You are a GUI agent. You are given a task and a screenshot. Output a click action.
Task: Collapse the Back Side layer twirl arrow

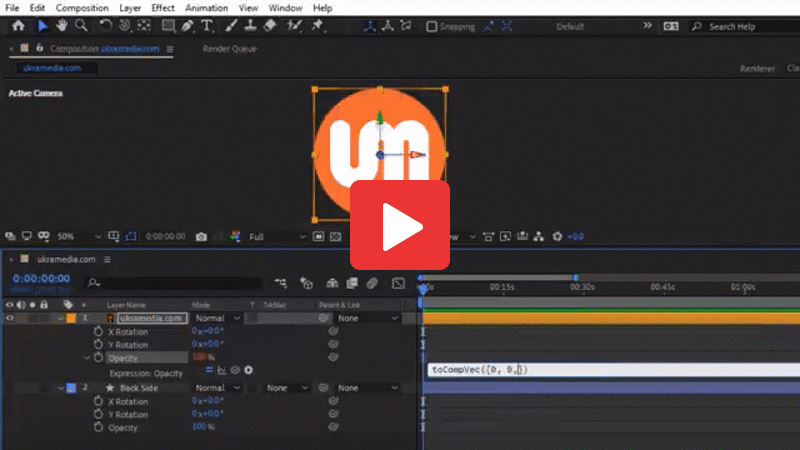[61, 388]
